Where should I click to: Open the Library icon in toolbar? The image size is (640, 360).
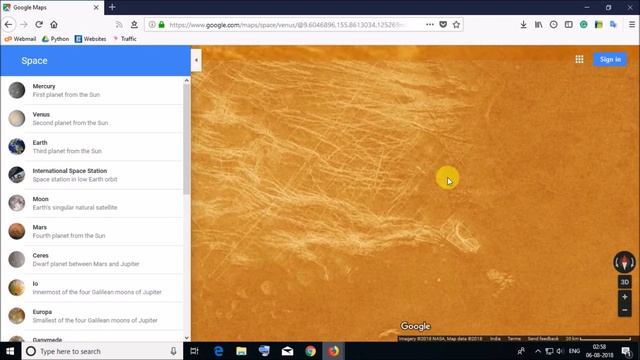[x=538, y=24]
